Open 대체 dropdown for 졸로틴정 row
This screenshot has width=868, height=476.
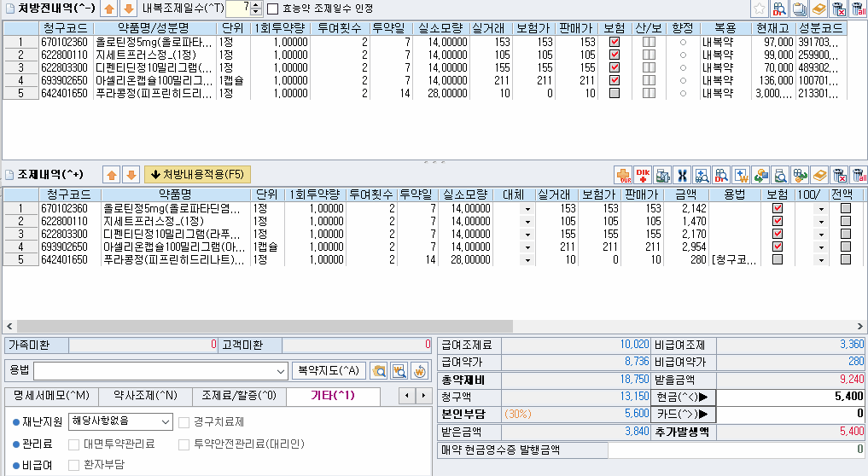point(527,209)
